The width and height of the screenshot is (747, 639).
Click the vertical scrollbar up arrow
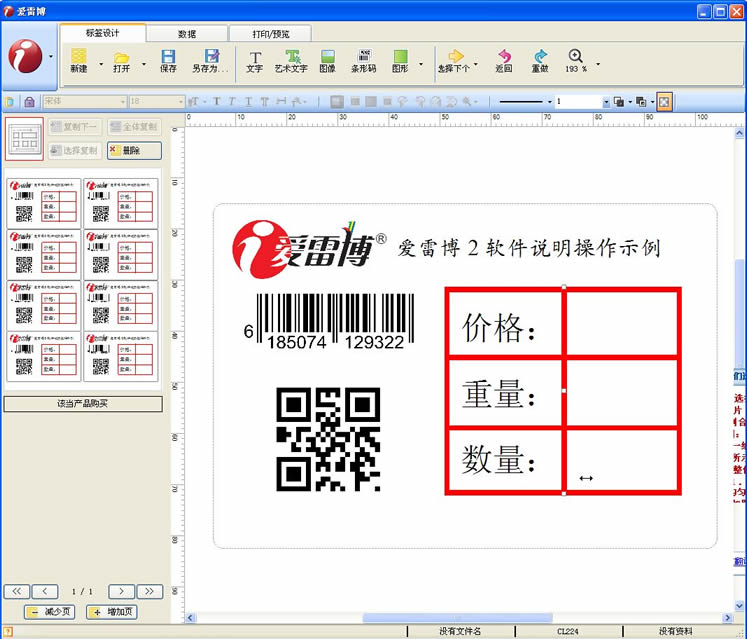point(739,132)
